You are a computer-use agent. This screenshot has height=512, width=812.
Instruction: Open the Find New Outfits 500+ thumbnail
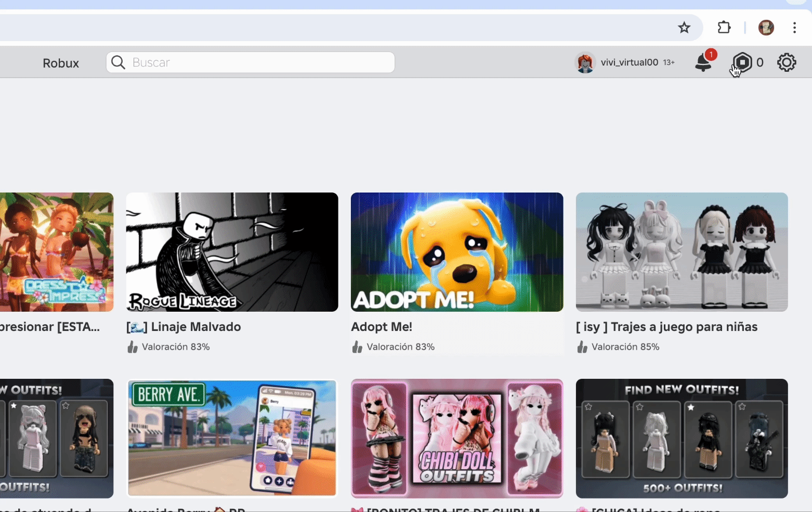pos(682,438)
